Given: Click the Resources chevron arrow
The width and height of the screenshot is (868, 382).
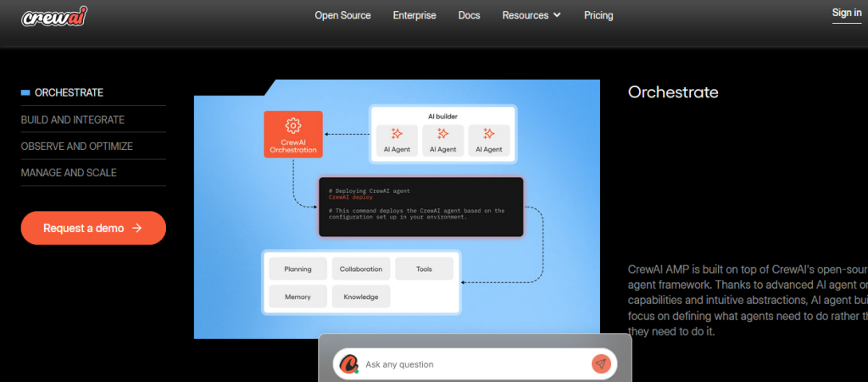Looking at the screenshot, I should click(556, 15).
